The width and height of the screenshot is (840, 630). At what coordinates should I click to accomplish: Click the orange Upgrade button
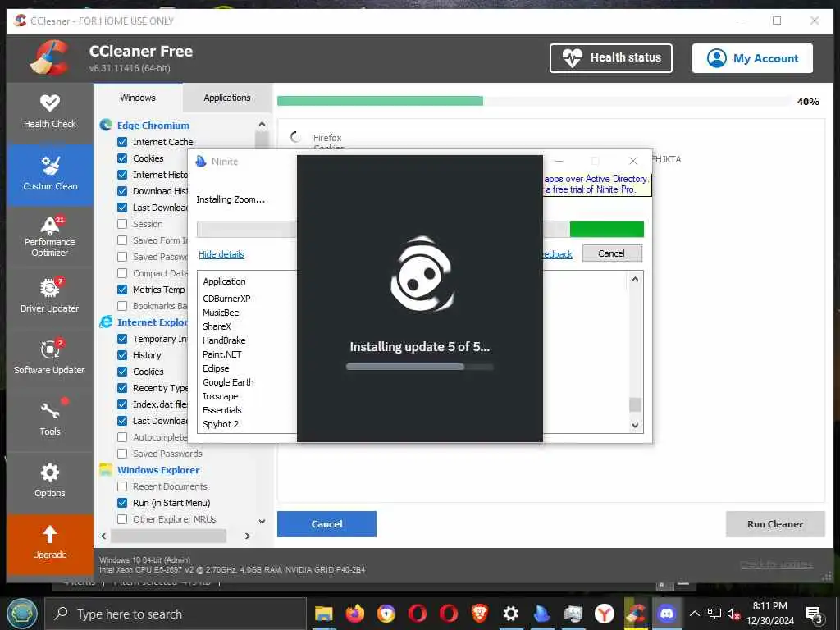click(50, 543)
